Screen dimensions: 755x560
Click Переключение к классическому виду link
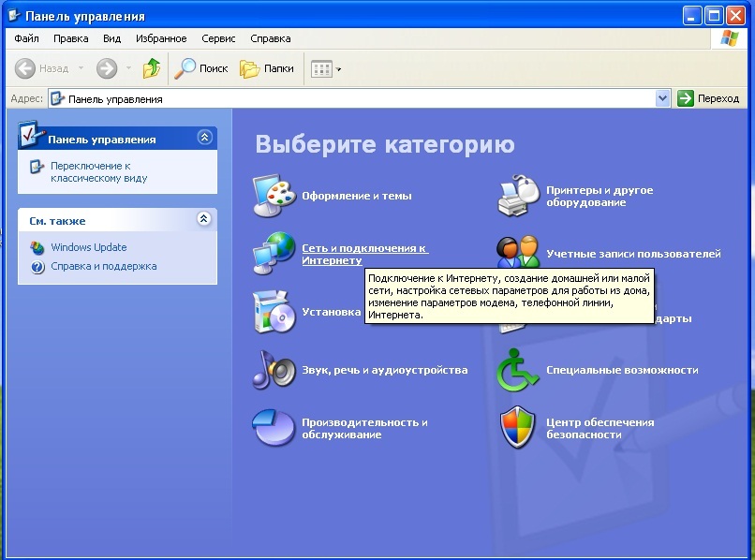(98, 172)
